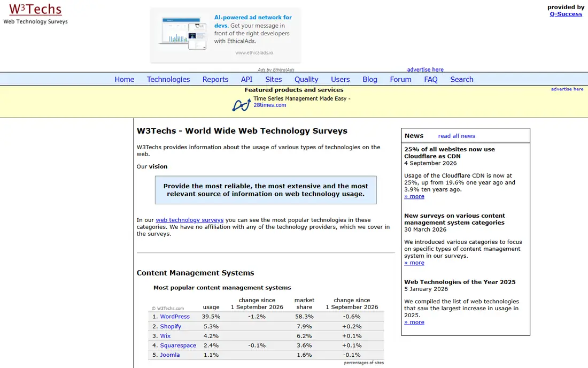Open the Home menu item
Screen dimensions: 588x368
pyautogui.click(x=125, y=80)
